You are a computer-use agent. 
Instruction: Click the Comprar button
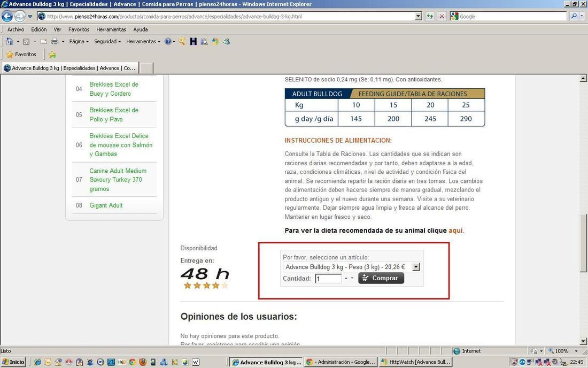[381, 278]
